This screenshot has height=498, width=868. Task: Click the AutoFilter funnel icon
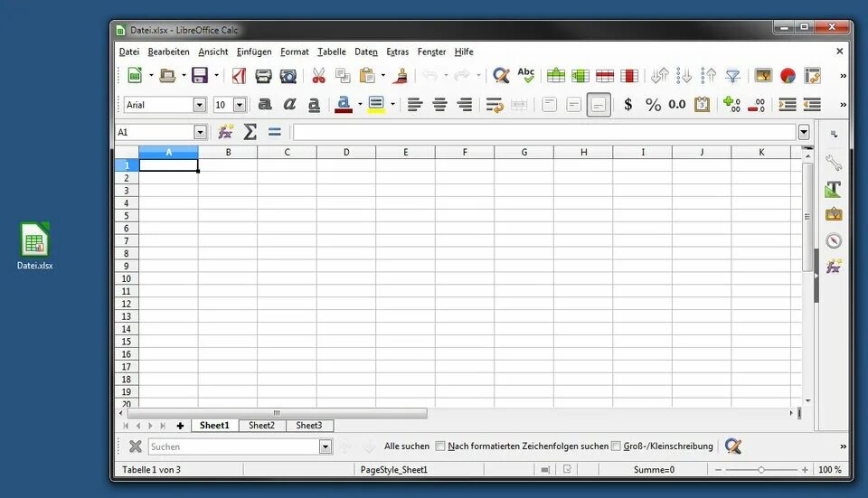[x=732, y=75]
